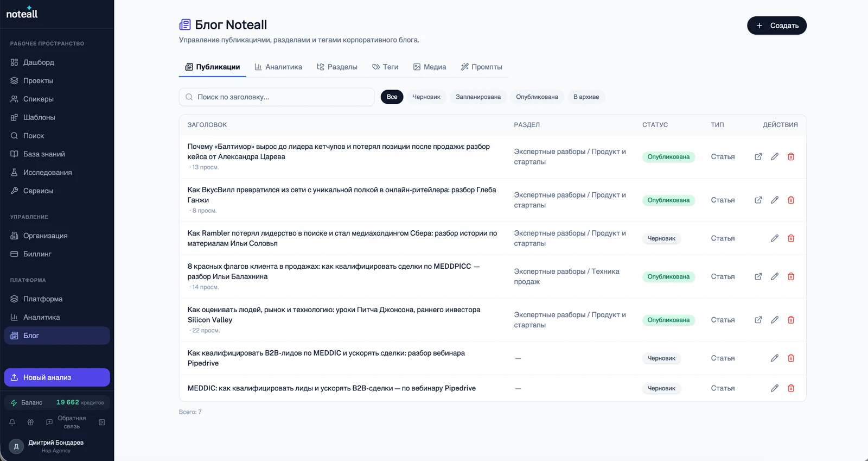The image size is (868, 461).
Task: Delete the Silicon Valley investor article
Action: 791,320
